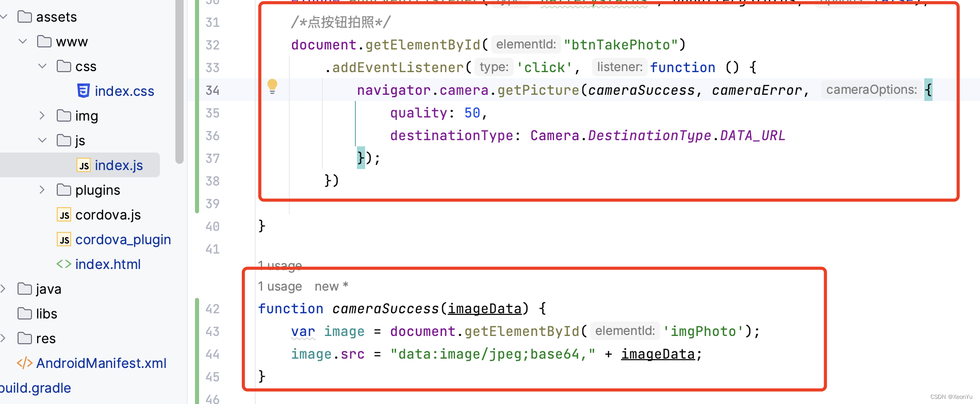Click the '1 usage' inlay hint above cameraSuccess

[x=280, y=287]
